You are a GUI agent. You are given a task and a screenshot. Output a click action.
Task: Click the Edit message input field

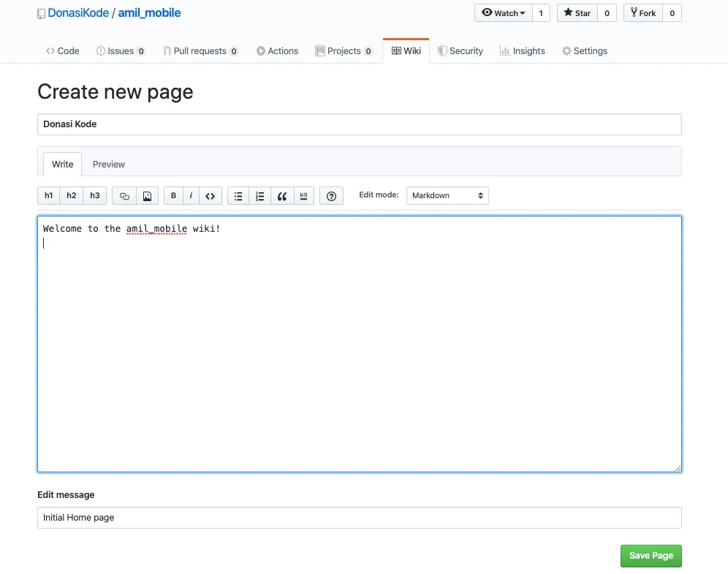pyautogui.click(x=360, y=517)
